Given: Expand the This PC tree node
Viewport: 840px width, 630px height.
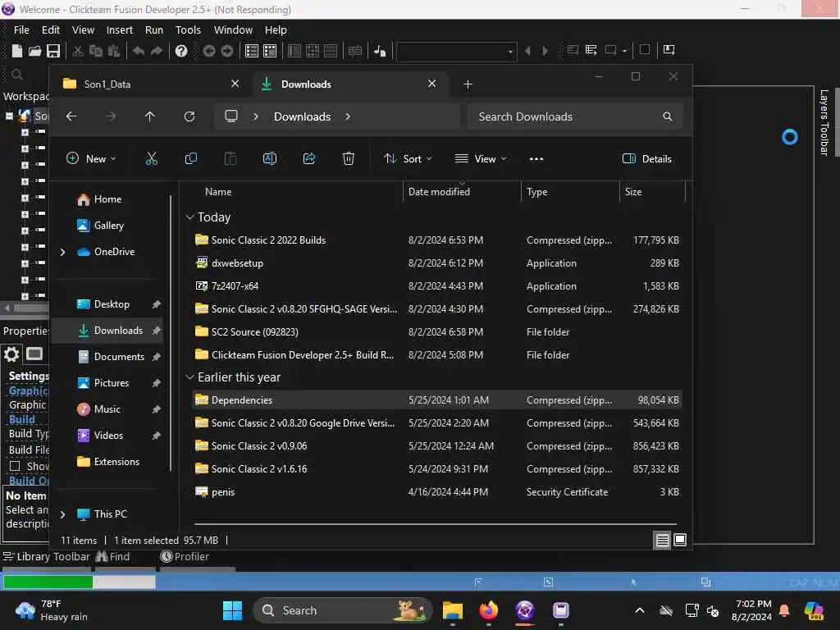Looking at the screenshot, I should click(x=62, y=514).
